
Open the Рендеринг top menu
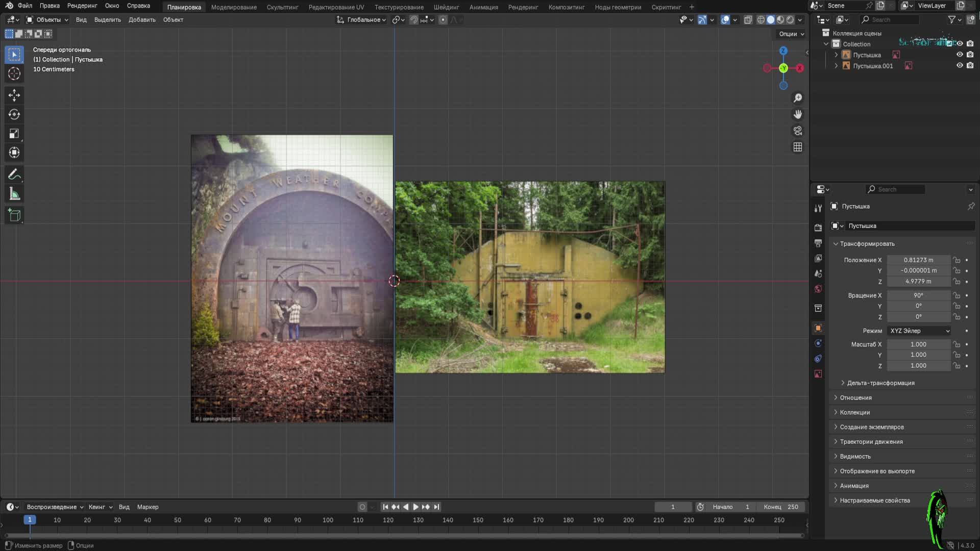(x=82, y=6)
